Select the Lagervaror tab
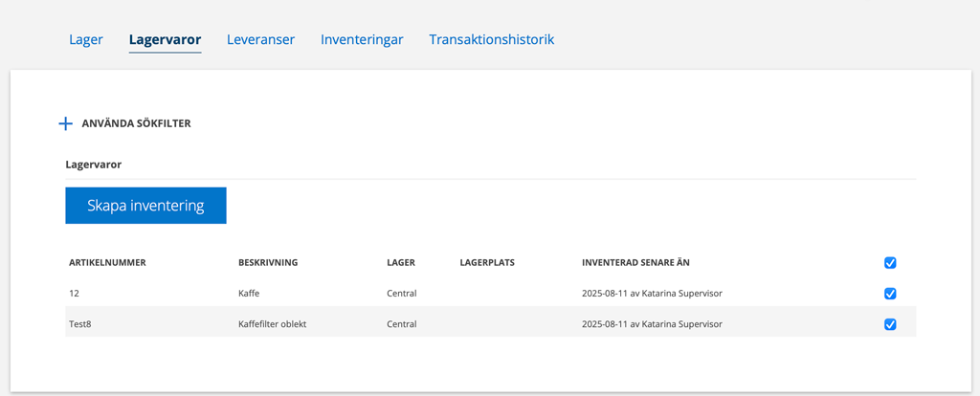Image resolution: width=980 pixels, height=396 pixels. pyautogui.click(x=165, y=39)
